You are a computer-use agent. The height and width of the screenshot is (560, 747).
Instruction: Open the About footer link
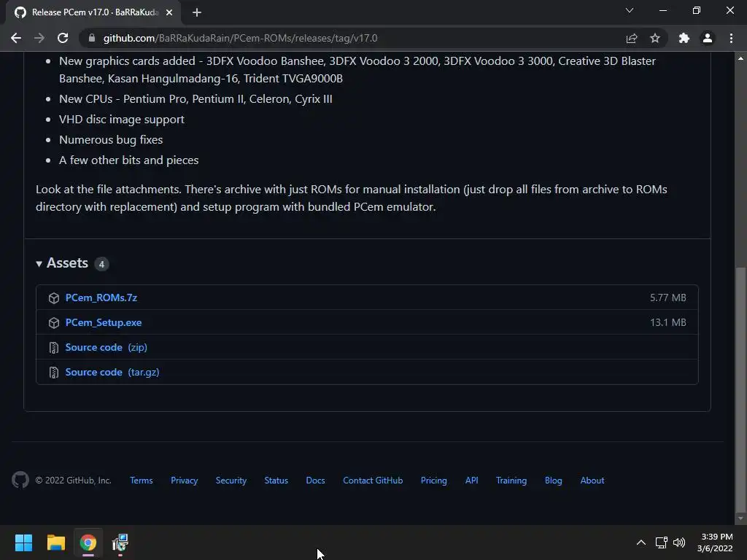pyautogui.click(x=592, y=481)
